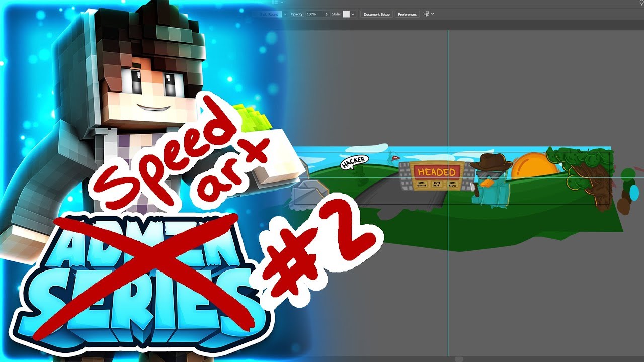
Task: Click the lightbulb discover icon
Action: (x=641, y=3)
